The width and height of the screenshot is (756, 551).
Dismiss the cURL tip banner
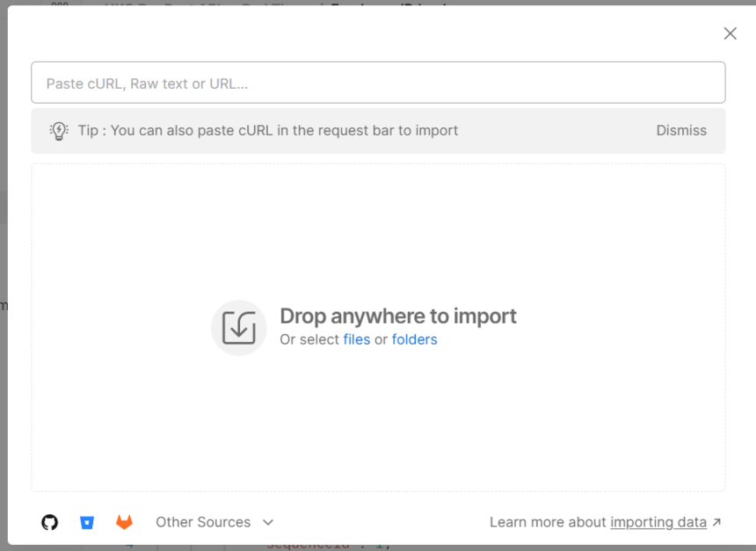point(681,130)
